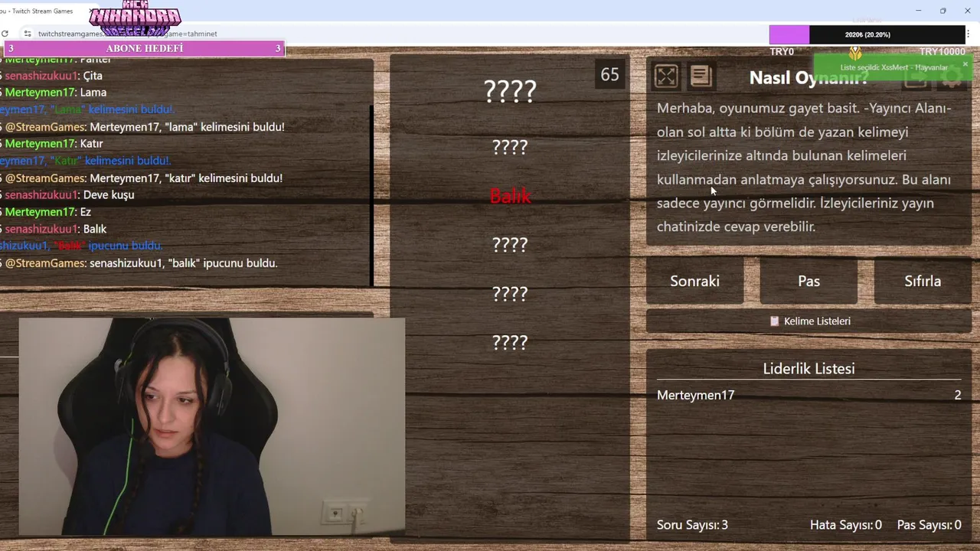Click the Pas button

point(808,281)
